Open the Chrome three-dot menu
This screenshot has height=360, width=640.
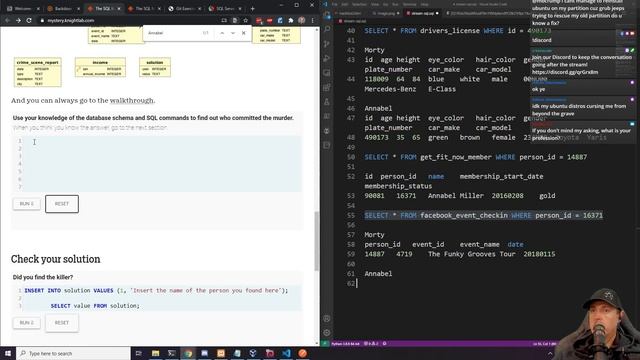[312, 20]
